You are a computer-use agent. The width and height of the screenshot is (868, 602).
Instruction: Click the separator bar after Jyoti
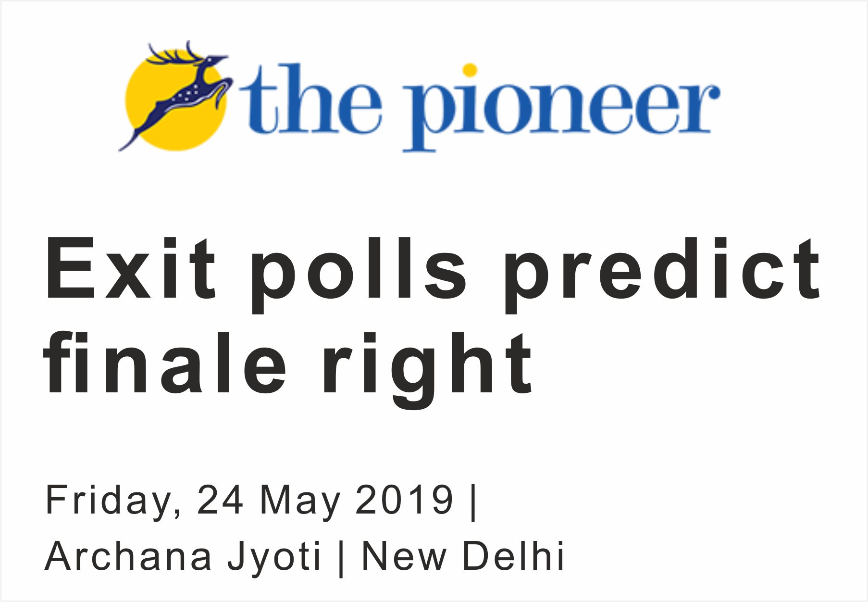[x=341, y=558]
